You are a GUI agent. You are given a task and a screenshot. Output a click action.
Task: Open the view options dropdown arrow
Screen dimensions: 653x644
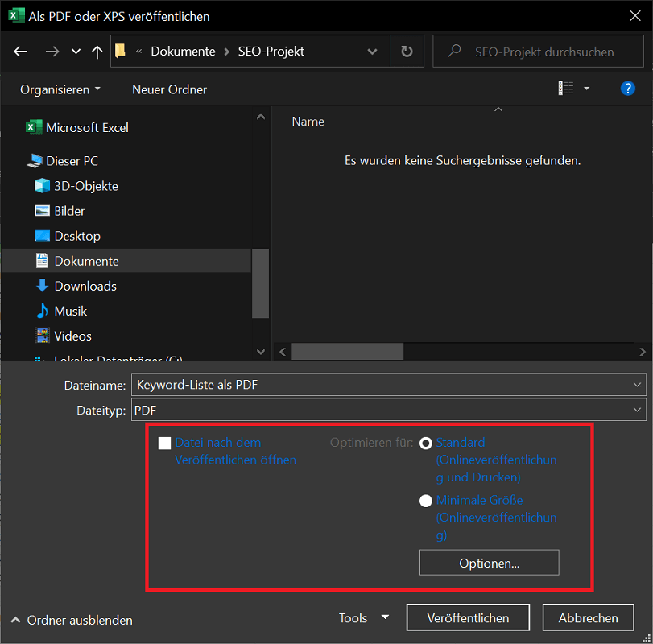(586, 89)
